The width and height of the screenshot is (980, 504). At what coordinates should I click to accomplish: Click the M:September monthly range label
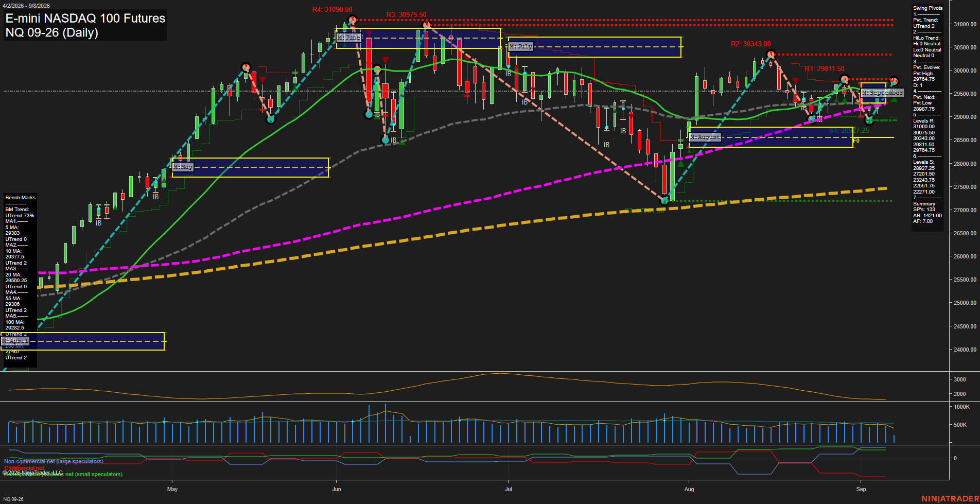pyautogui.click(x=882, y=93)
